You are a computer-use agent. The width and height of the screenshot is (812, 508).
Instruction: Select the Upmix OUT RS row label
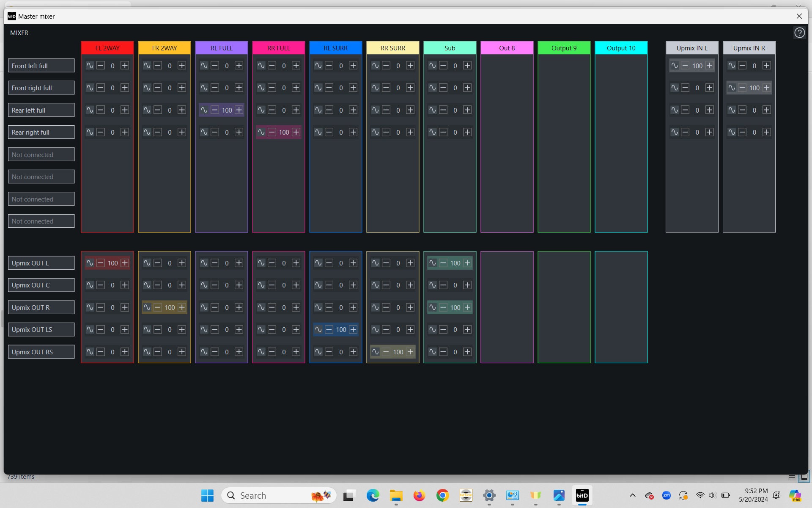(x=41, y=352)
